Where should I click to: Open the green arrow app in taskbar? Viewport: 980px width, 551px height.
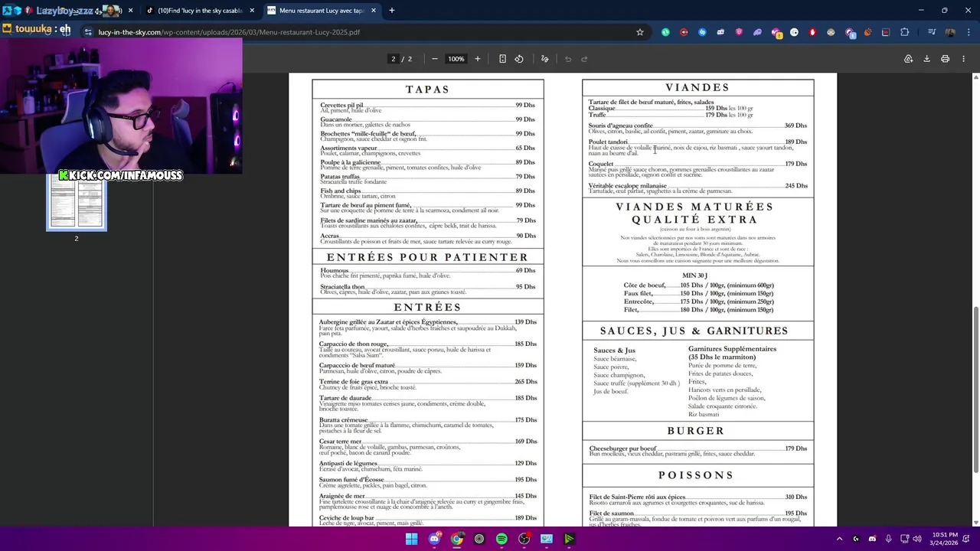[x=569, y=539]
